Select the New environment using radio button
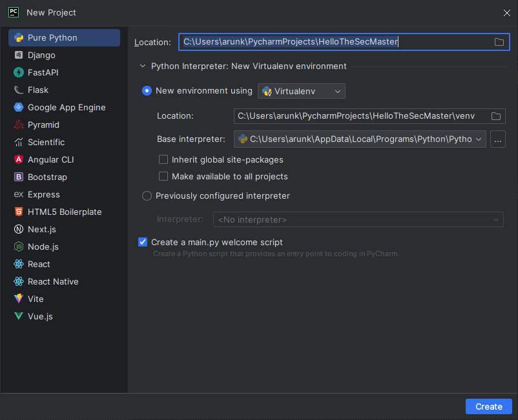 point(147,91)
